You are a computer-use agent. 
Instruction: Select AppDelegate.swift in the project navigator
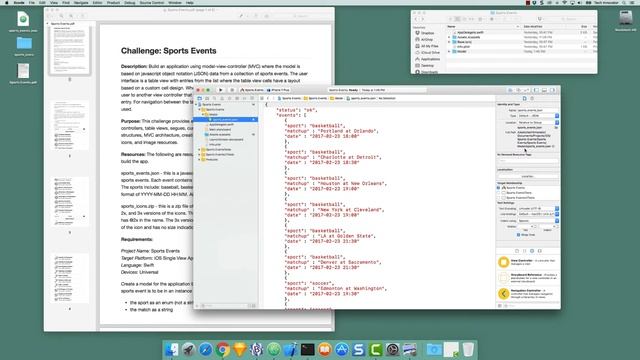pyautogui.click(x=222, y=124)
